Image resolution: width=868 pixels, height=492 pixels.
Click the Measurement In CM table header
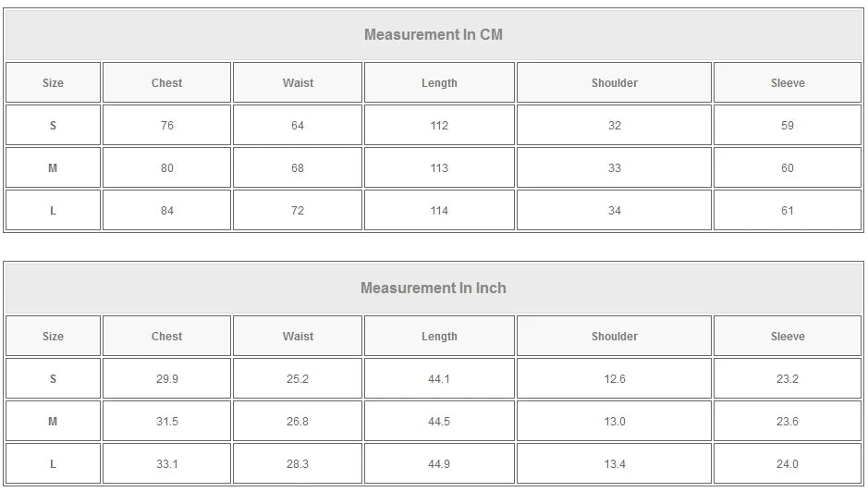point(433,35)
